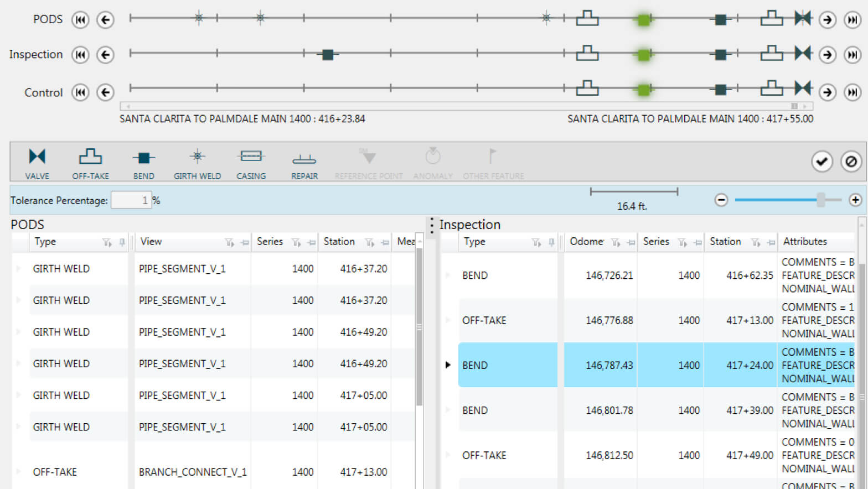Choose the Bend feature tool

pyautogui.click(x=143, y=162)
